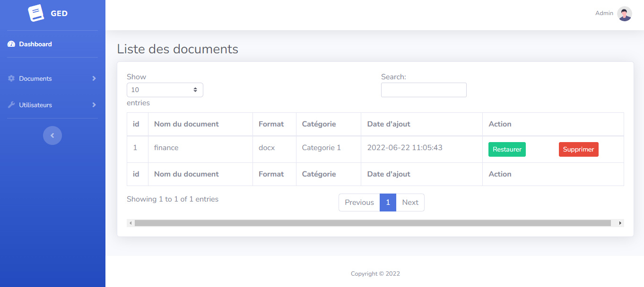
Task: Click the Admin username label
Action: pos(604,13)
